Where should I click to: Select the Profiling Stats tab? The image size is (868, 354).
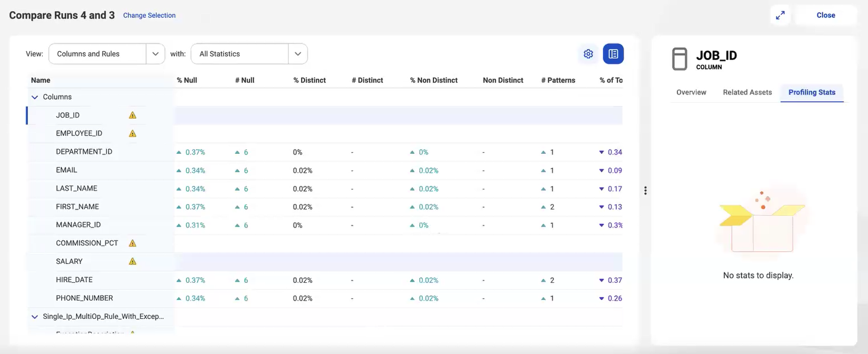(812, 93)
